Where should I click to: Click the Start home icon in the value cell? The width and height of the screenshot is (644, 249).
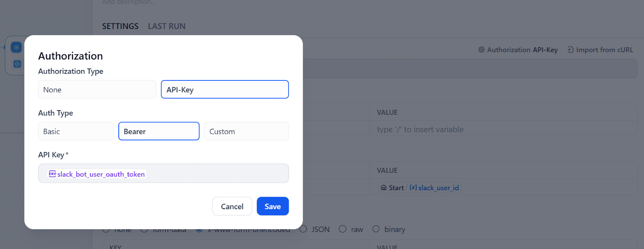tap(384, 188)
